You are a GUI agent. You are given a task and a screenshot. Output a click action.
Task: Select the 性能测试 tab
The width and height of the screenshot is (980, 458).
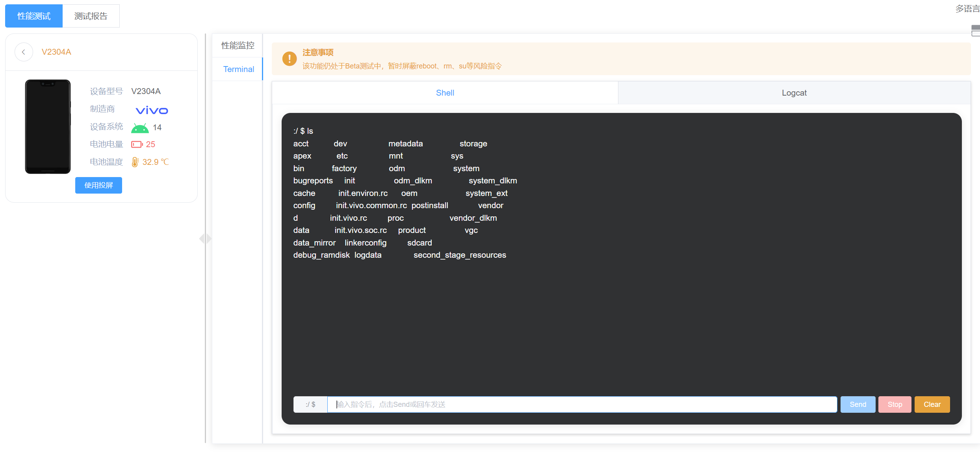pyautogui.click(x=34, y=16)
